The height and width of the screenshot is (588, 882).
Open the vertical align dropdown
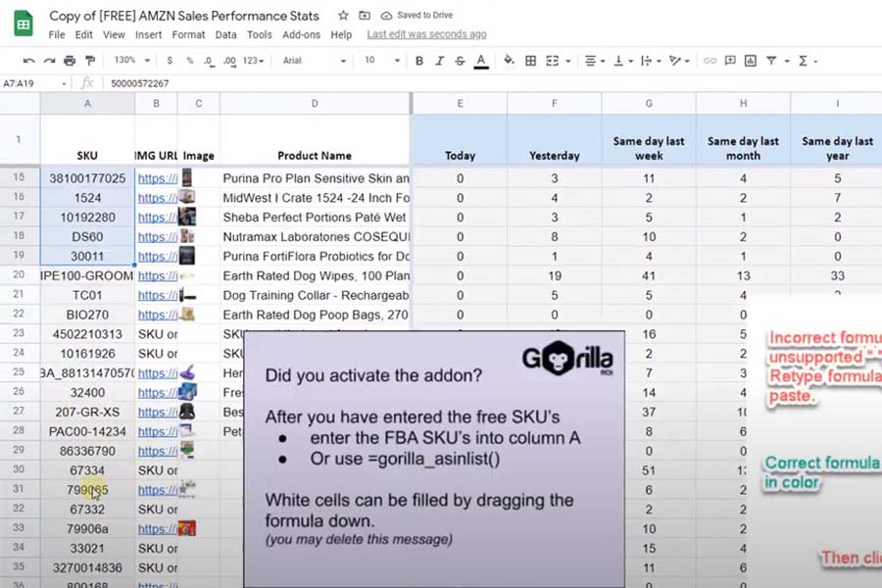coord(623,61)
